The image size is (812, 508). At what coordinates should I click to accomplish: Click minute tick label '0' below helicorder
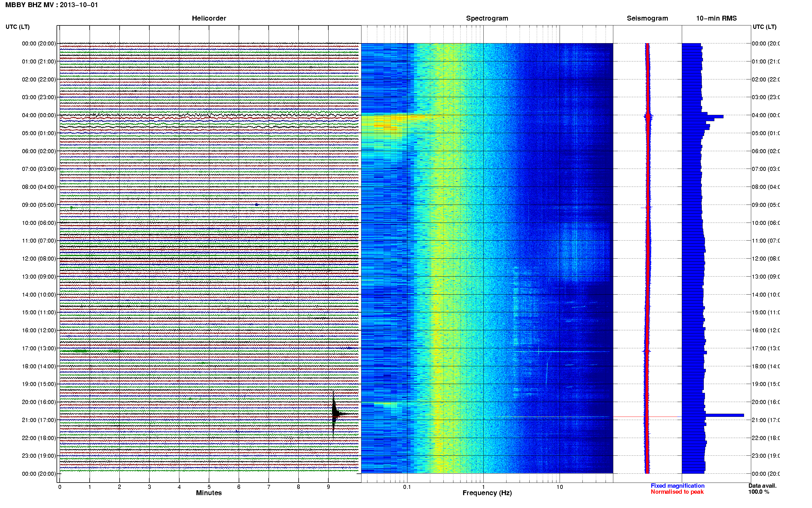(60, 487)
